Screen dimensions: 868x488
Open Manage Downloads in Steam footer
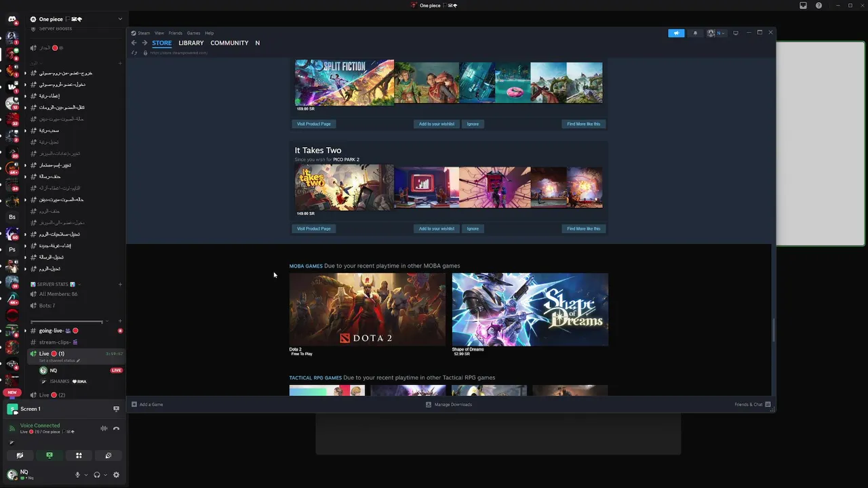(449, 405)
